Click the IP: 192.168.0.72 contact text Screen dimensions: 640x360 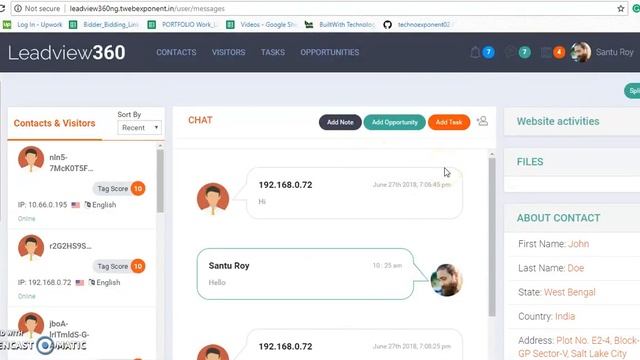tap(44, 282)
